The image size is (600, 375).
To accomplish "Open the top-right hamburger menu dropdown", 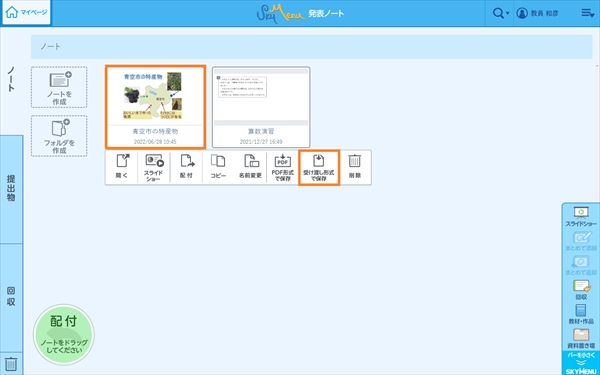I will tap(588, 13).
